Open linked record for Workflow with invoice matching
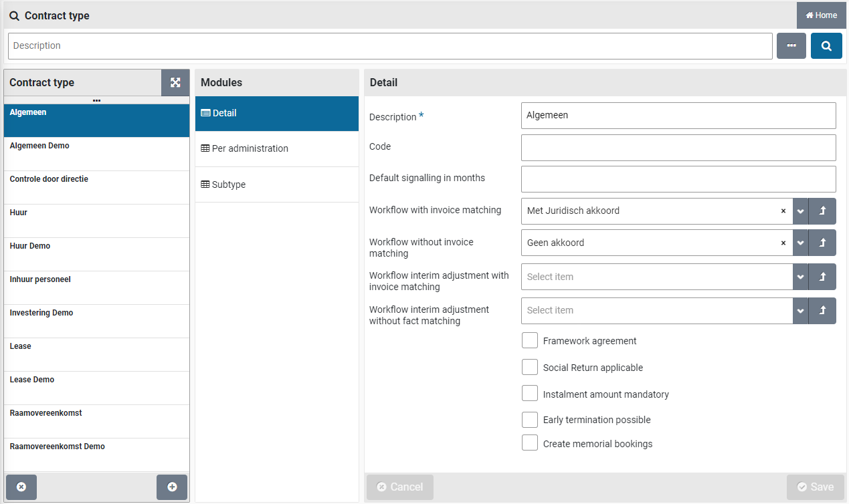The width and height of the screenshot is (849, 504). point(822,211)
